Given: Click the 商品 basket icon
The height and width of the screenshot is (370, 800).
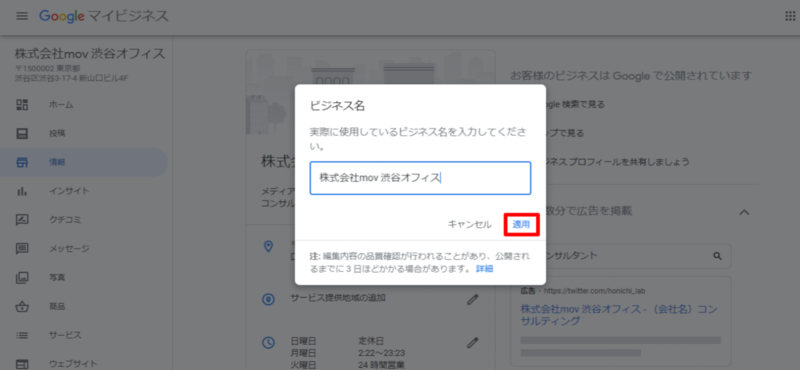Looking at the screenshot, I should [22, 307].
